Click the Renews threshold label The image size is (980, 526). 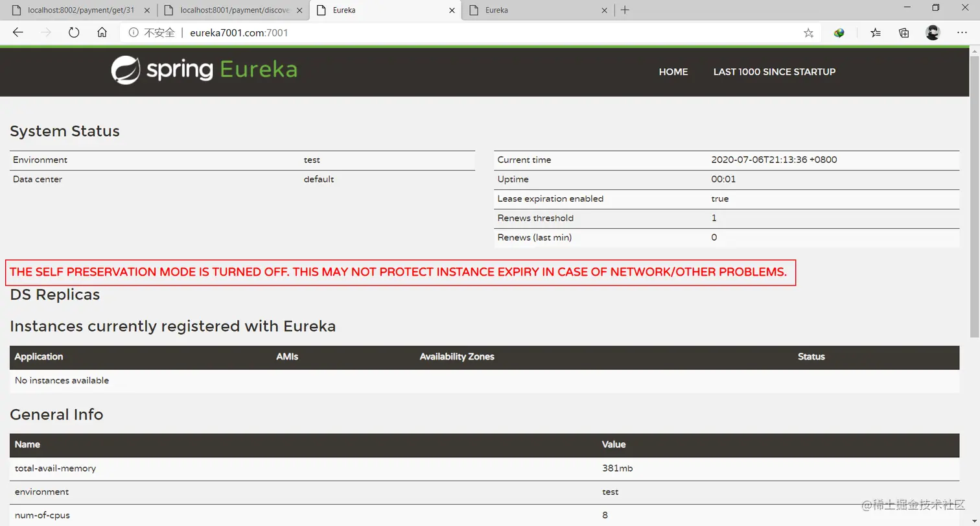click(x=535, y=218)
